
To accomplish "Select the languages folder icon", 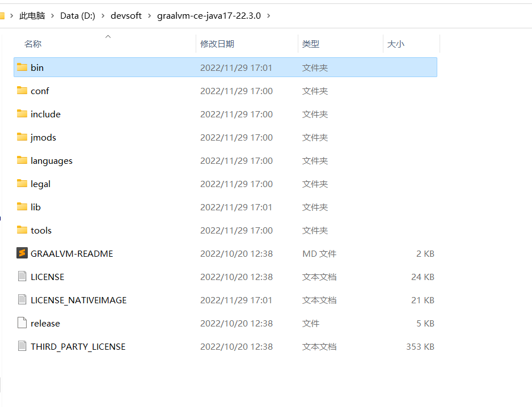I will coord(22,160).
